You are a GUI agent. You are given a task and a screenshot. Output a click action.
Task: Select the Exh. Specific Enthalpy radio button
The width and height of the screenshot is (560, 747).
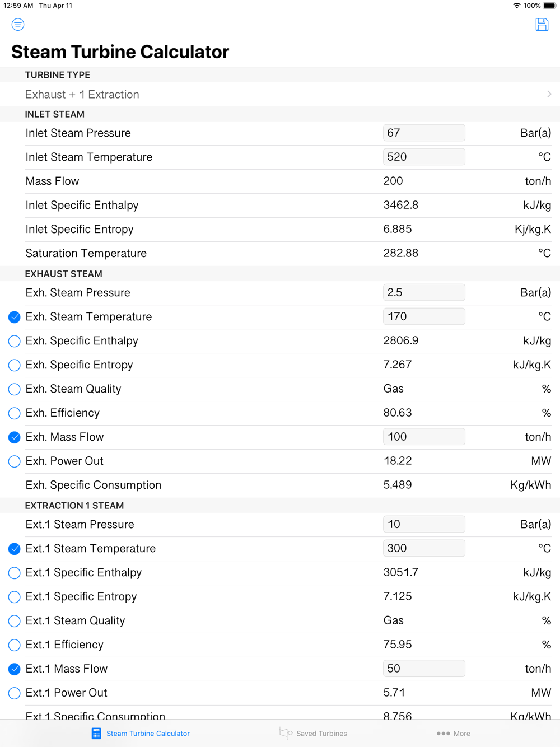[x=15, y=341]
